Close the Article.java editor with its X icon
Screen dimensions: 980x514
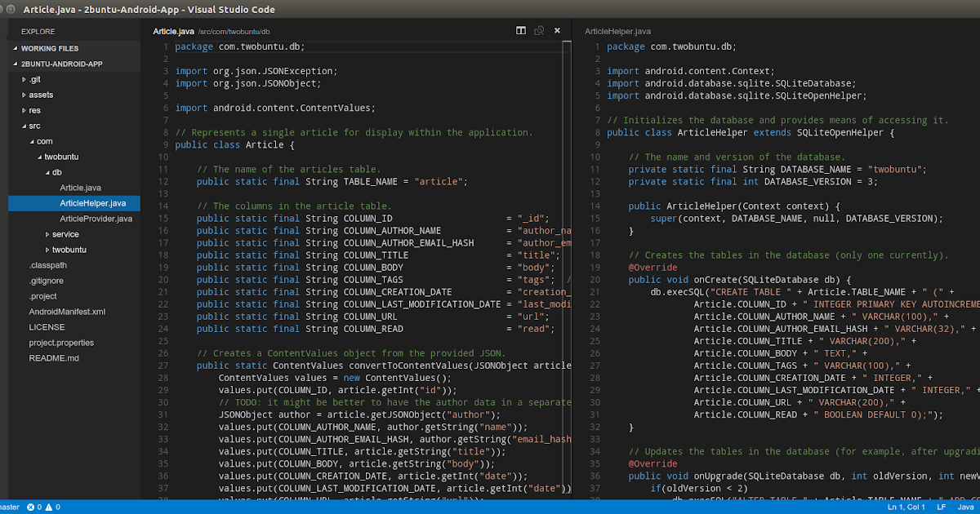[557, 30]
